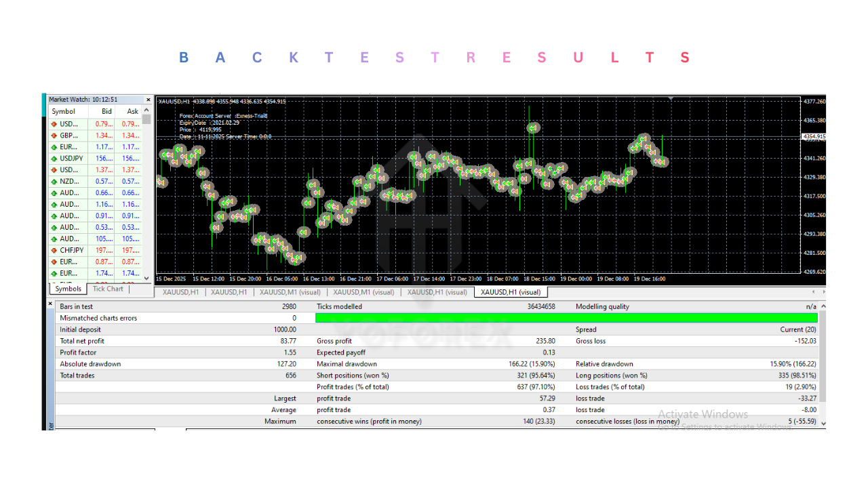The image size is (868, 488).
Task: Click the USDJPY green up-arrow icon
Action: (x=54, y=159)
